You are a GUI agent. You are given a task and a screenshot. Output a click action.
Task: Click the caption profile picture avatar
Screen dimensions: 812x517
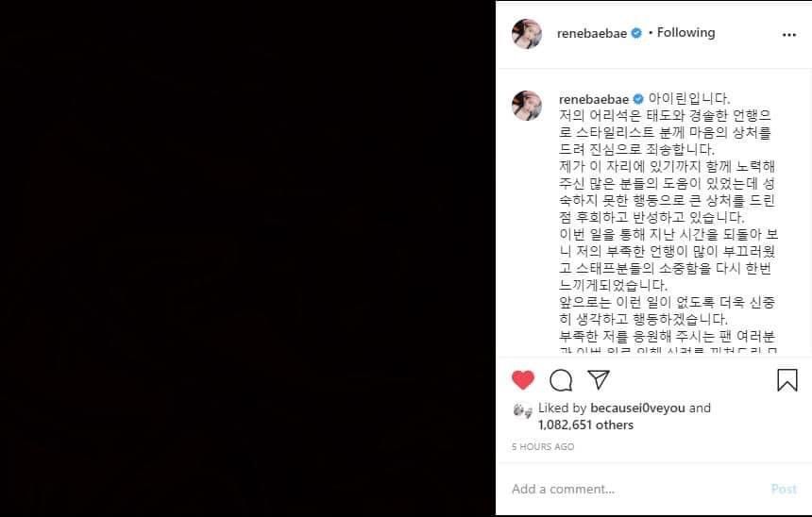[x=527, y=105]
